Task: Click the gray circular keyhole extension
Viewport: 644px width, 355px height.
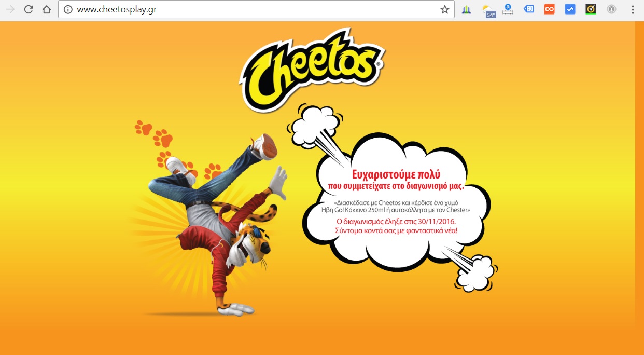Action: (611, 9)
